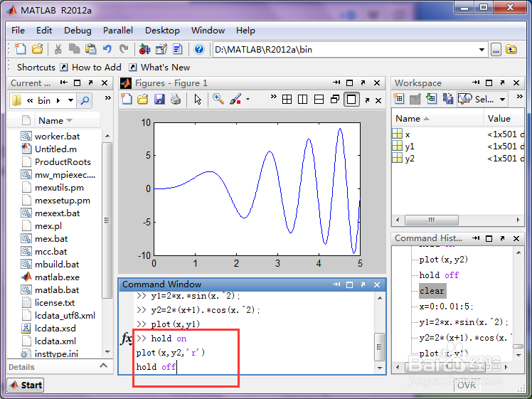Open the Parallel menu
The width and height of the screenshot is (532, 399).
pos(118,31)
